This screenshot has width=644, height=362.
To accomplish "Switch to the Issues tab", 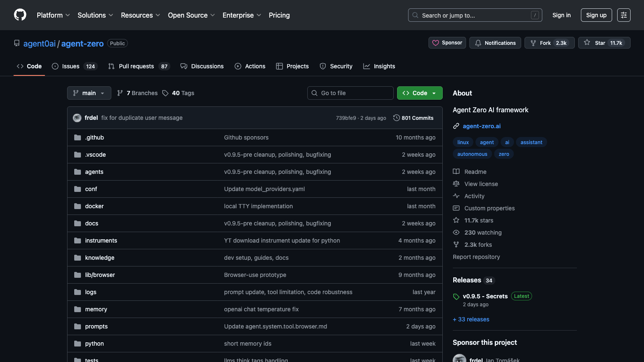I will 70,66.
